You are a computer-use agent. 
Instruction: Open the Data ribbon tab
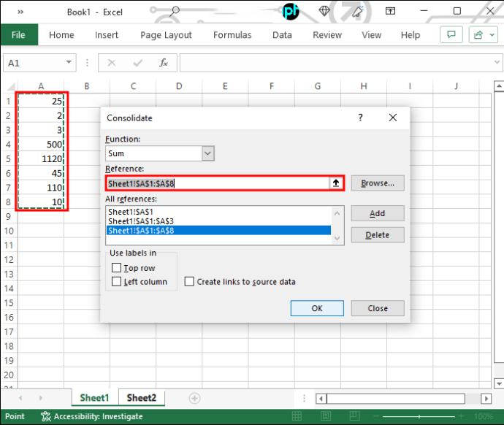(282, 35)
